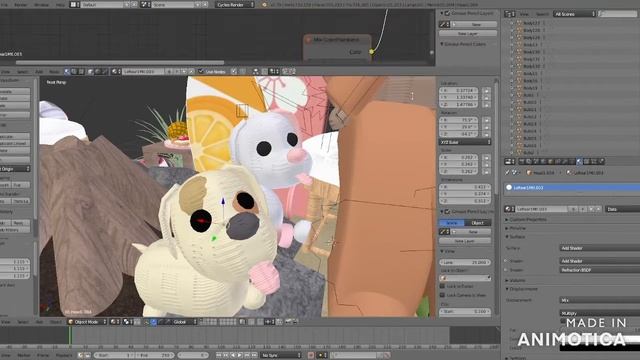The image size is (640, 360).
Task: Click the X unlink button beside material name
Action: pyautogui.click(x=598, y=209)
